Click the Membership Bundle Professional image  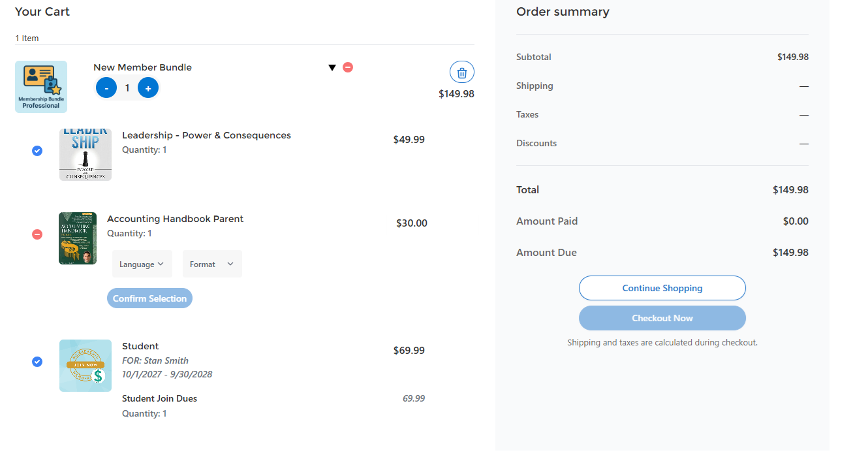[x=41, y=87]
